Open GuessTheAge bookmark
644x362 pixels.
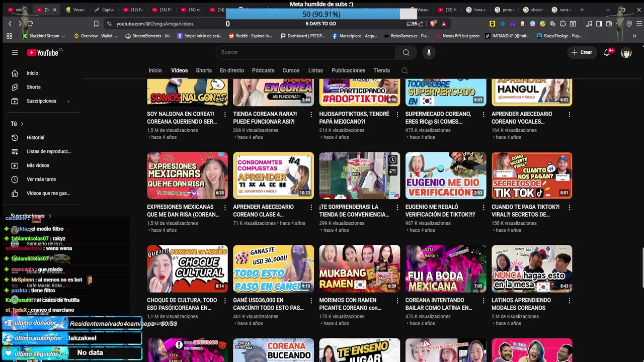point(559,36)
